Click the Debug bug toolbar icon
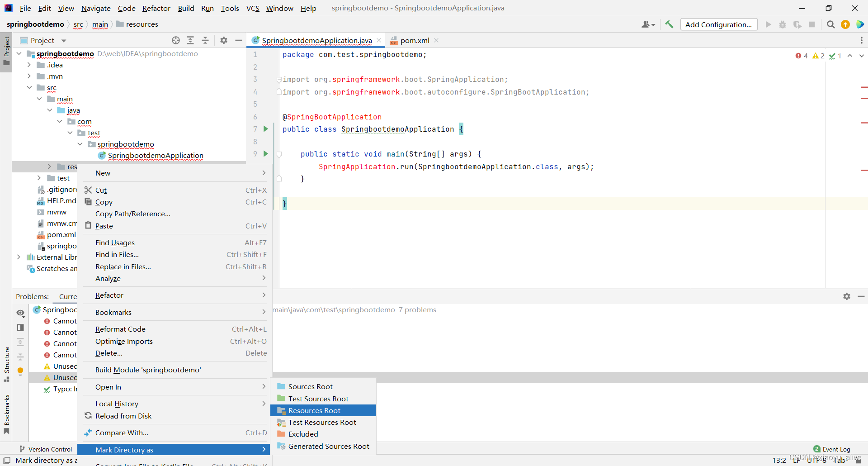This screenshot has width=868, height=466. coord(783,24)
